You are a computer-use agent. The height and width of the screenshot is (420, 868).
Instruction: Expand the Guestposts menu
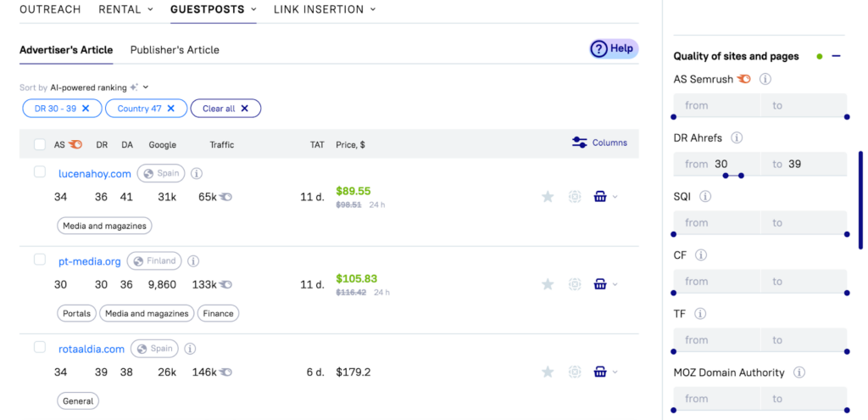(213, 9)
